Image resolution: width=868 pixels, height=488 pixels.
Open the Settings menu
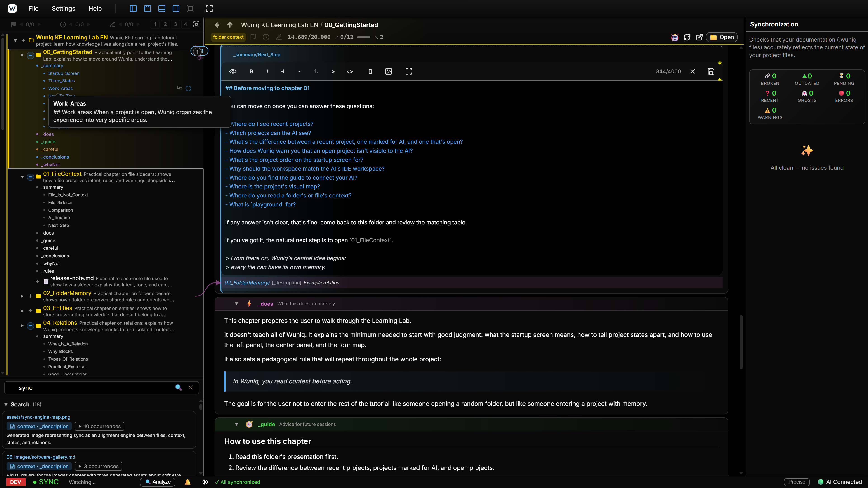(x=63, y=8)
